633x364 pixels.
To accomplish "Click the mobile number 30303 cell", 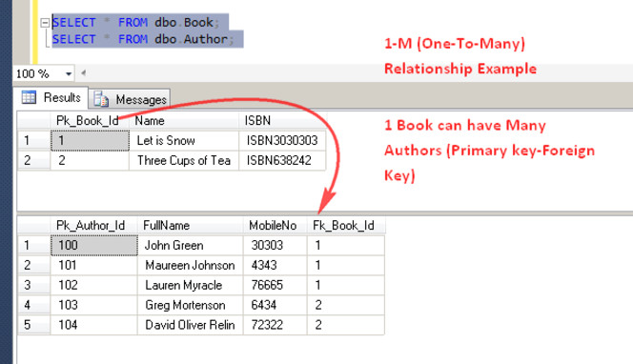I will pyautogui.click(x=275, y=245).
